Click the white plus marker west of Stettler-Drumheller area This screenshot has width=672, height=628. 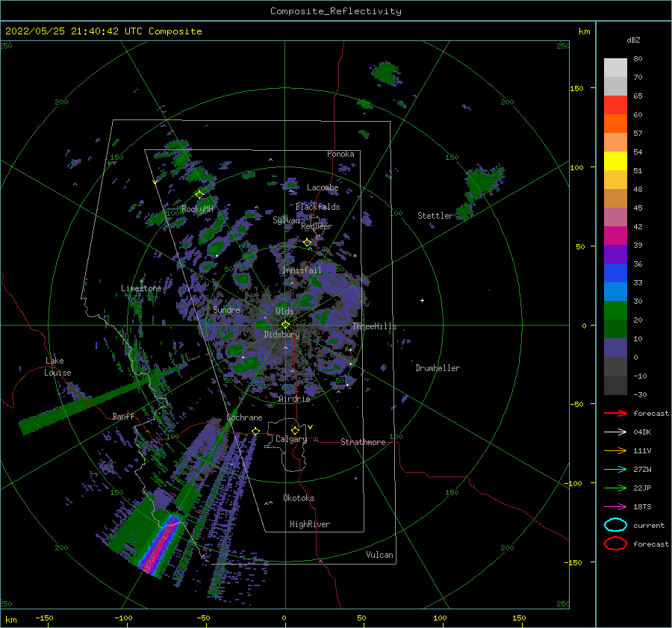click(422, 300)
